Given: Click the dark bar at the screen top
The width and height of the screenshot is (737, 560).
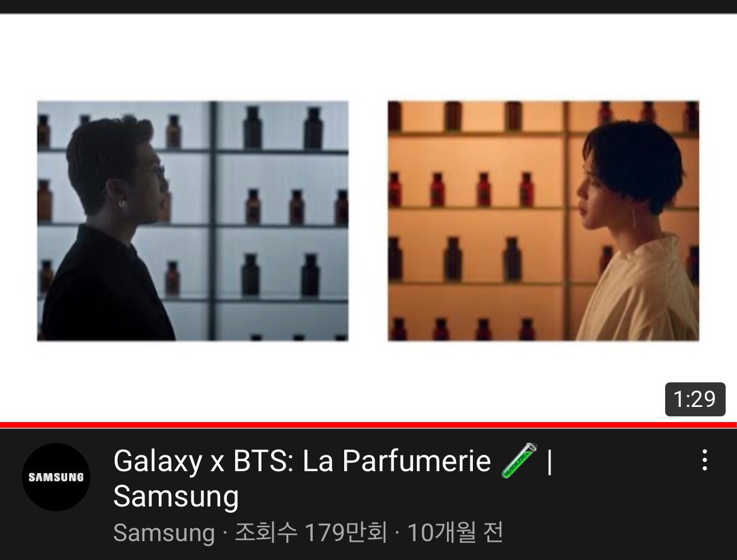Looking at the screenshot, I should point(368,6).
